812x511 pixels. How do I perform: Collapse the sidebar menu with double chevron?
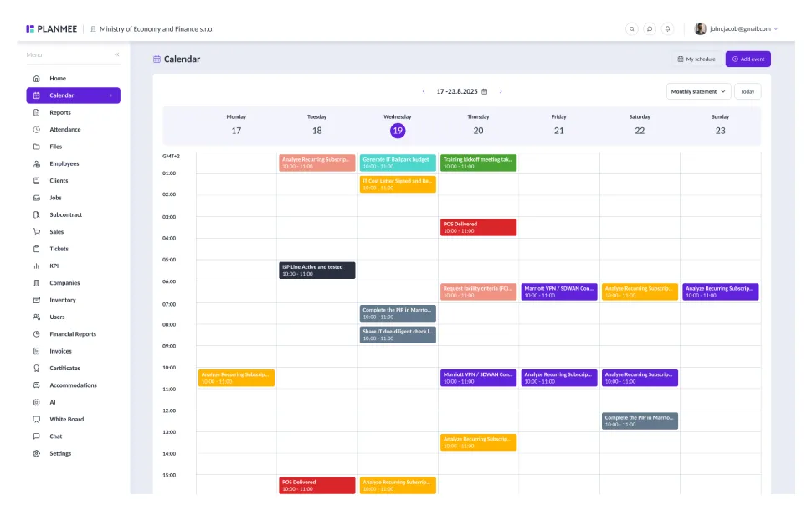[x=117, y=54]
